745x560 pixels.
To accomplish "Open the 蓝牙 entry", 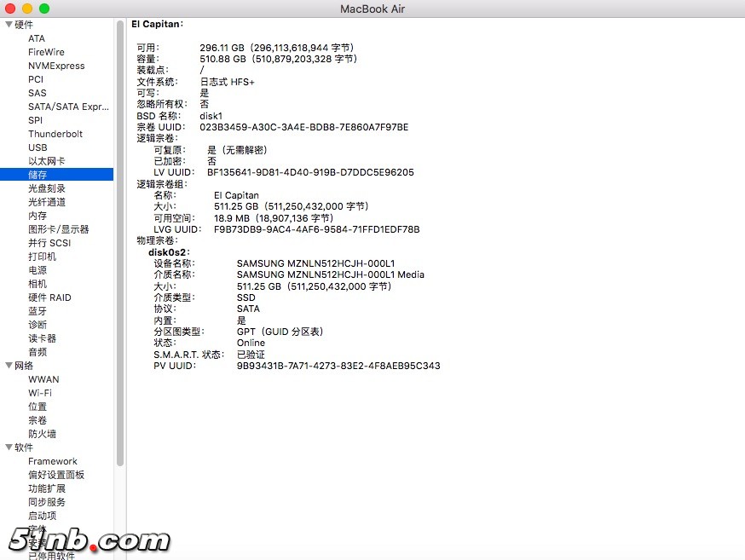I will click(x=38, y=311).
